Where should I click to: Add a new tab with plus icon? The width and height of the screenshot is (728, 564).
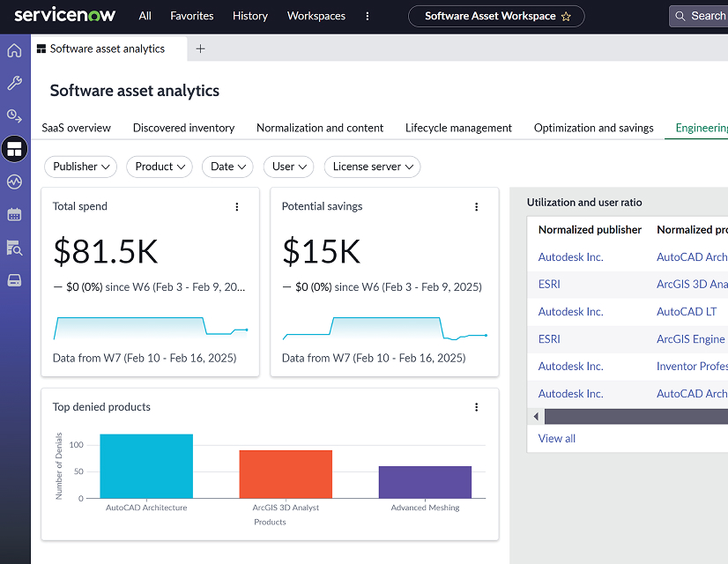(x=200, y=49)
